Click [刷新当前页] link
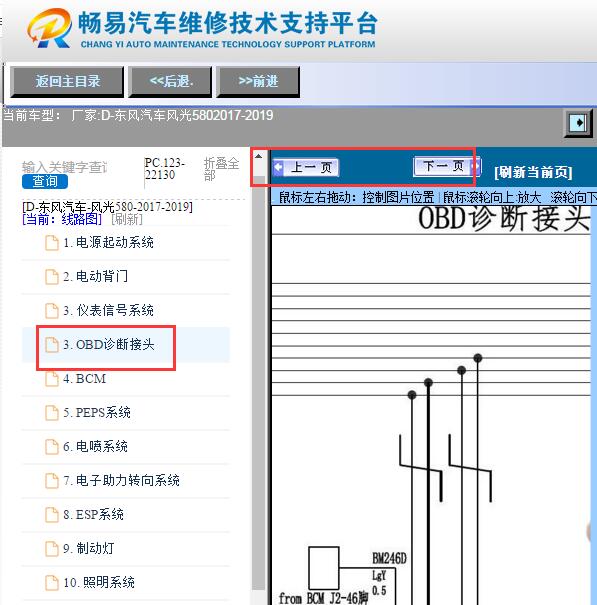 click(x=533, y=172)
